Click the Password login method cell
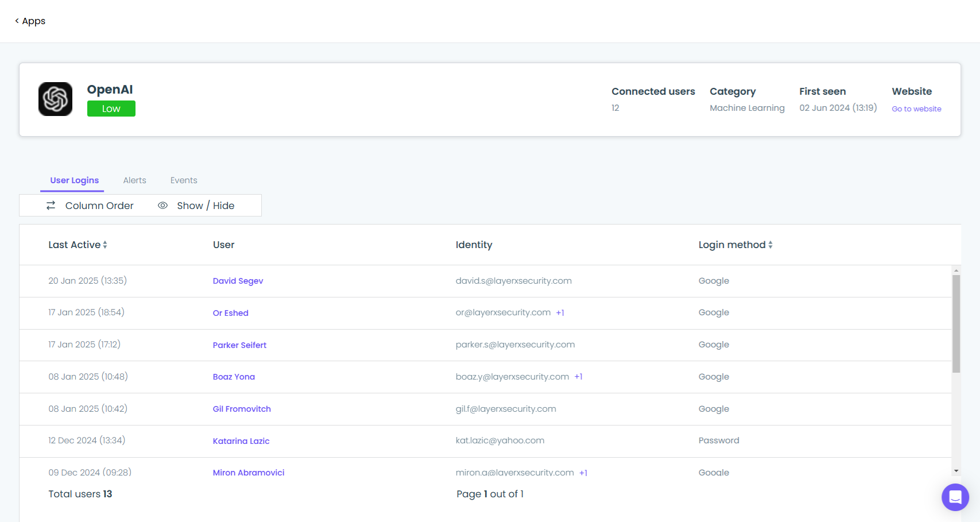The height and width of the screenshot is (522, 980). (x=719, y=440)
